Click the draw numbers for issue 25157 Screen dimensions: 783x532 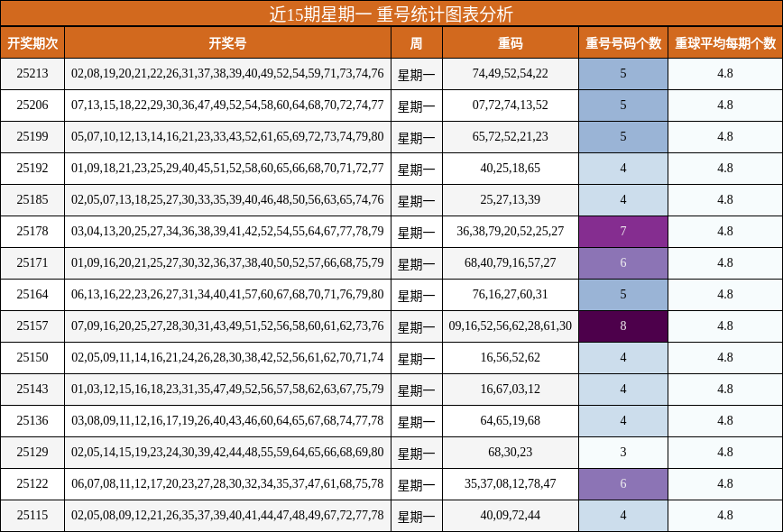(x=227, y=326)
